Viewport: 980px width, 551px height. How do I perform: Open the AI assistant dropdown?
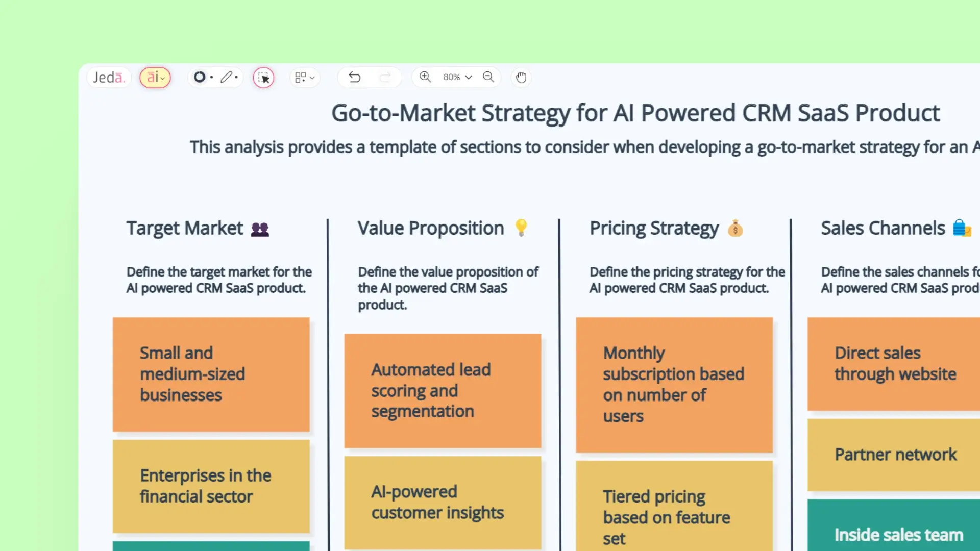155,77
